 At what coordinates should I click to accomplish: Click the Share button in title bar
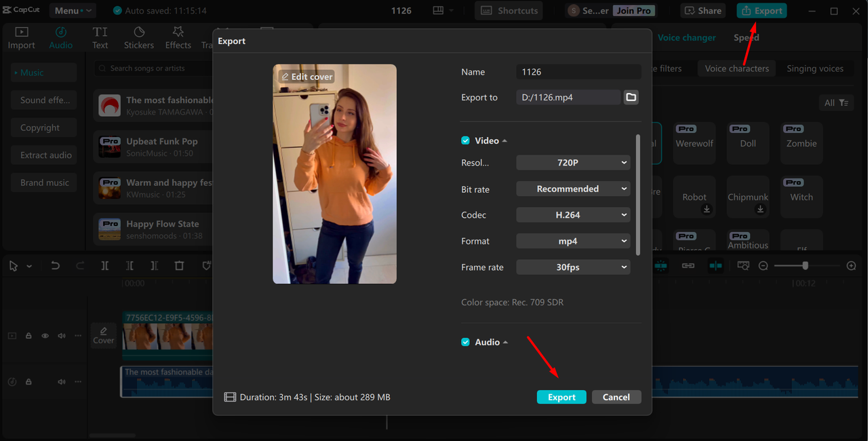(x=703, y=11)
